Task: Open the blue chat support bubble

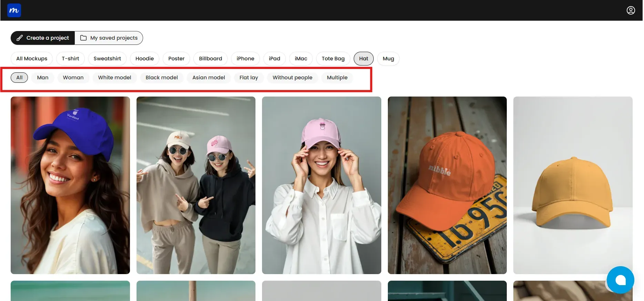Action: (620, 280)
